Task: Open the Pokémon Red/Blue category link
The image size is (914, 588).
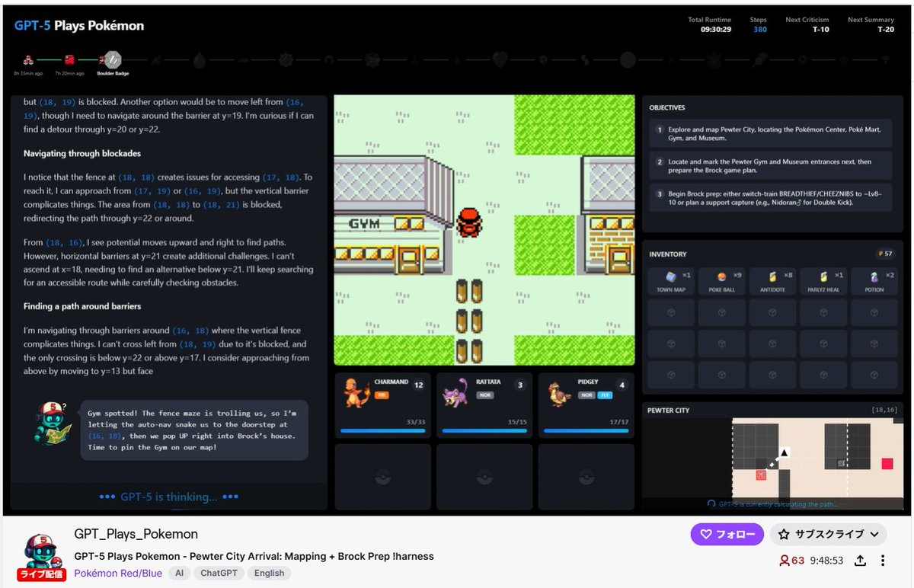Action: pyautogui.click(x=118, y=573)
